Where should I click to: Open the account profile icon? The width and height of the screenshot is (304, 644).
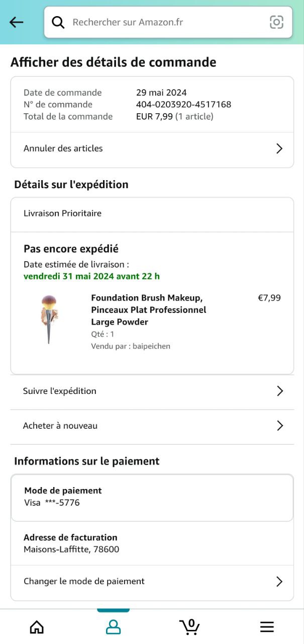tap(113, 627)
